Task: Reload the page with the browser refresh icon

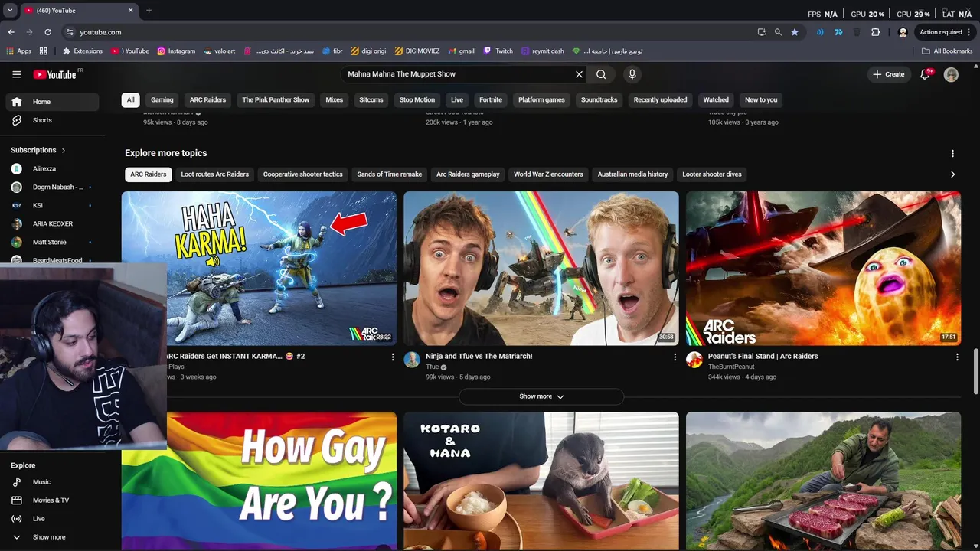Action: tap(47, 32)
